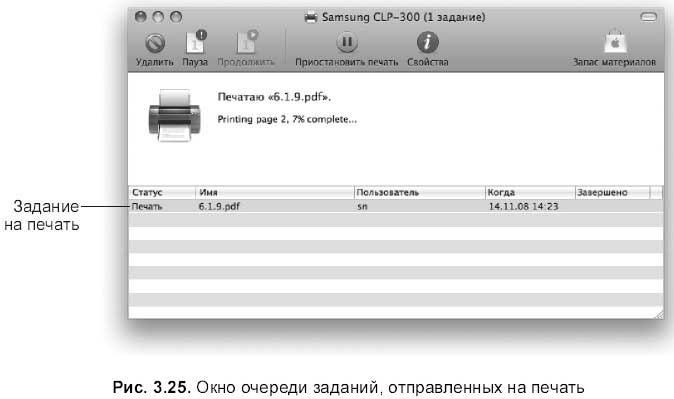Click the yellow minimize window button
The height and width of the screenshot is (399, 674).
[158, 17]
